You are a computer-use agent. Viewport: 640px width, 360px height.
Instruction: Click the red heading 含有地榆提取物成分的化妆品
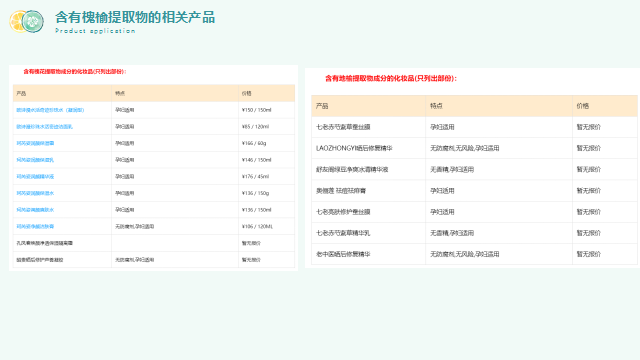coord(391,78)
